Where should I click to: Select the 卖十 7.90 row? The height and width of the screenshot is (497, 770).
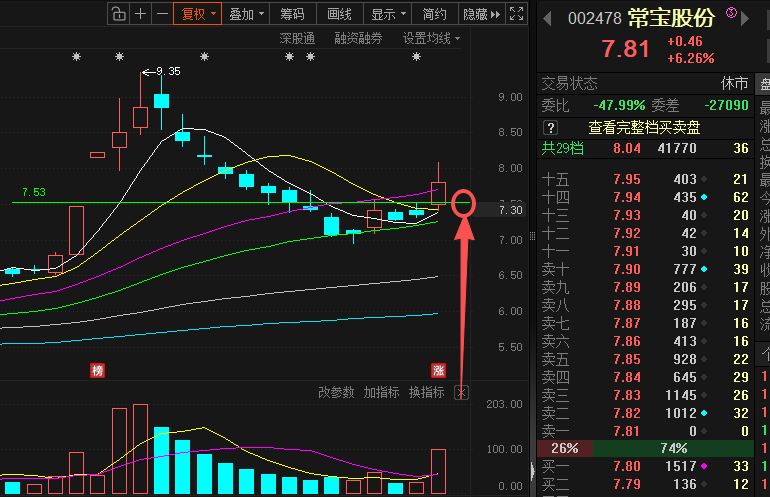pos(645,269)
